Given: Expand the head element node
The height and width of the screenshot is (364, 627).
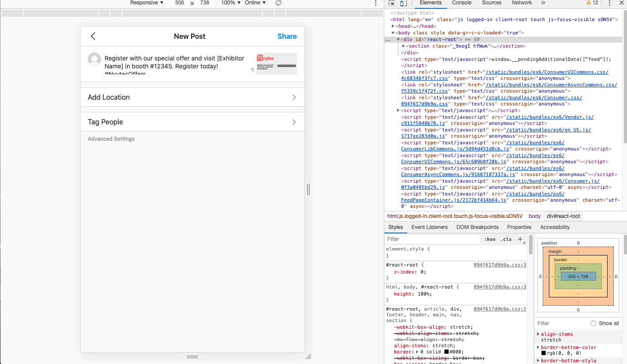Looking at the screenshot, I should [x=393, y=26].
